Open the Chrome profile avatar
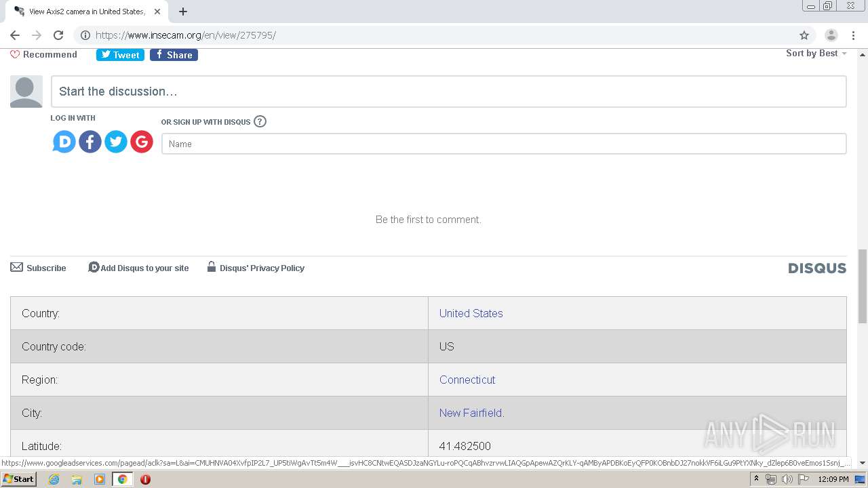The height and width of the screenshot is (488, 868). point(831,35)
